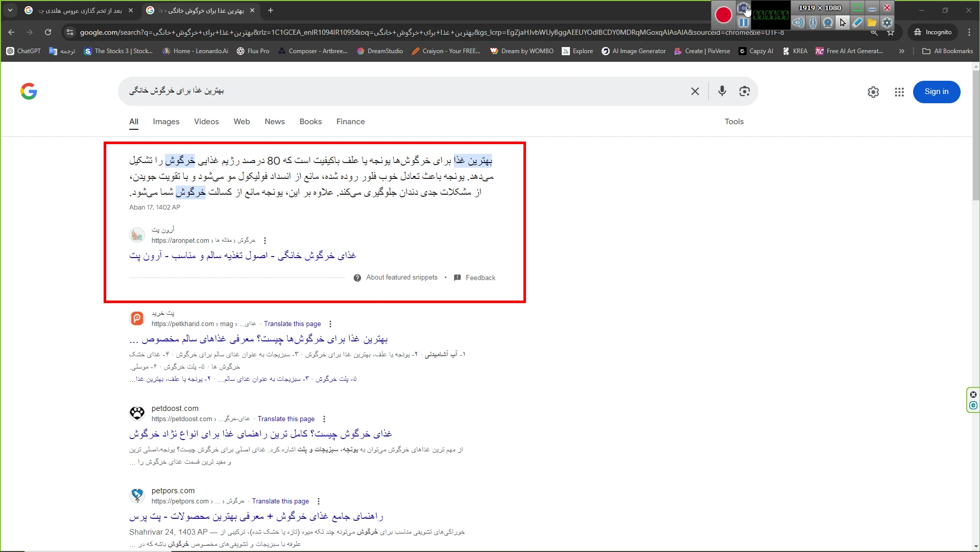Open more options for aronpet.com result
Image resolution: width=980 pixels, height=552 pixels.
pos(265,241)
